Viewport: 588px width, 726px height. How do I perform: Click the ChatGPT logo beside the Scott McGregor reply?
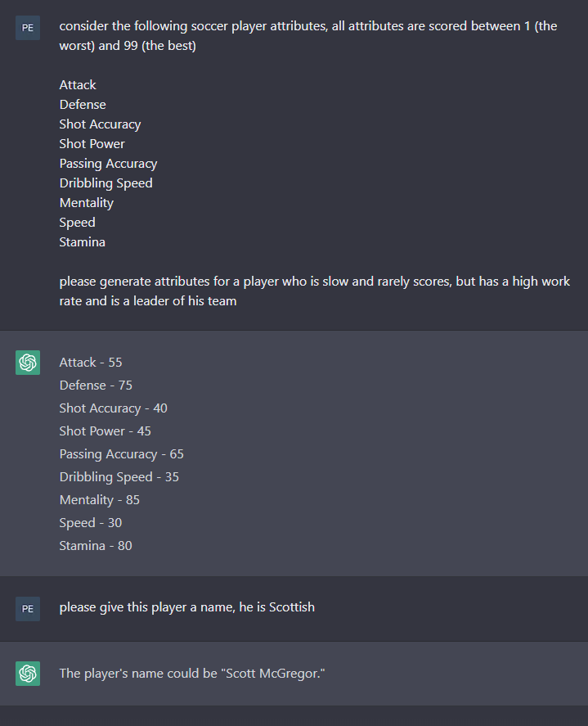coord(28,674)
